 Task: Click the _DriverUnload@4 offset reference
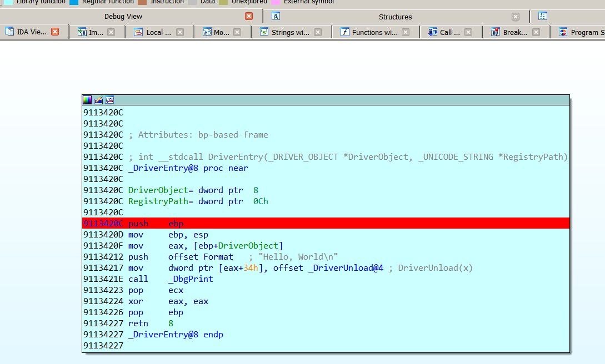[346, 268]
